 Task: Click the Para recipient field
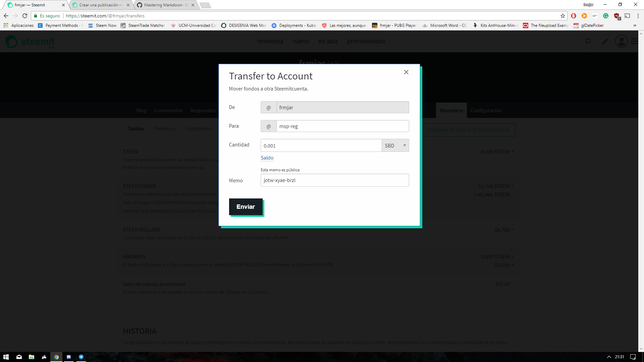[342, 126]
